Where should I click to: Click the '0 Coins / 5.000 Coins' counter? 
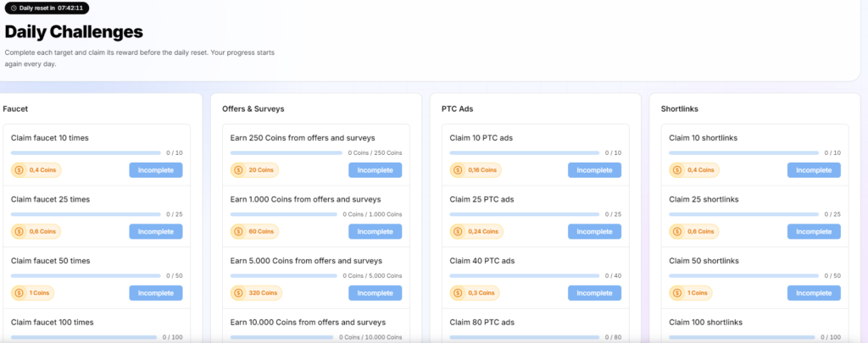coord(372,275)
